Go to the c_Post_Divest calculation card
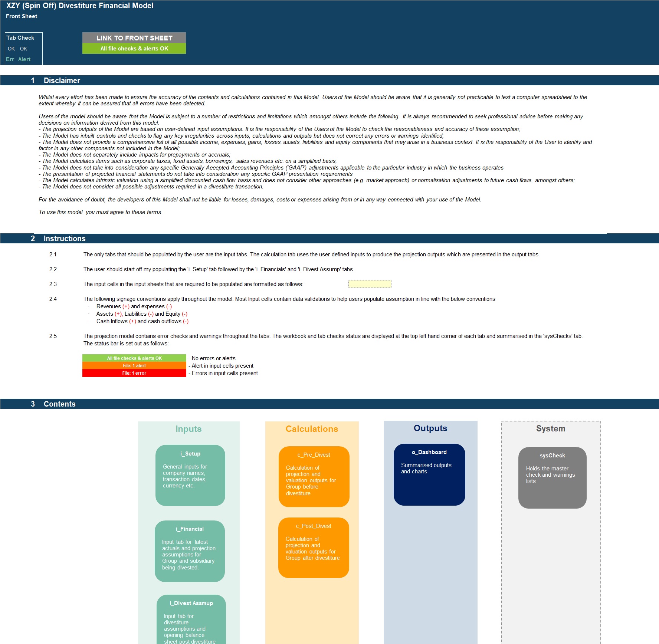Viewport: 659px width, 644px height. pos(314,548)
